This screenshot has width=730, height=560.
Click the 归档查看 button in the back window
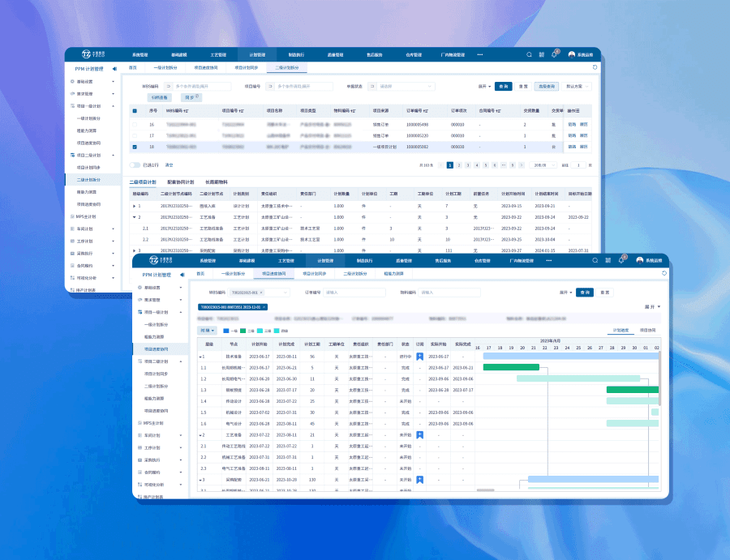click(159, 97)
